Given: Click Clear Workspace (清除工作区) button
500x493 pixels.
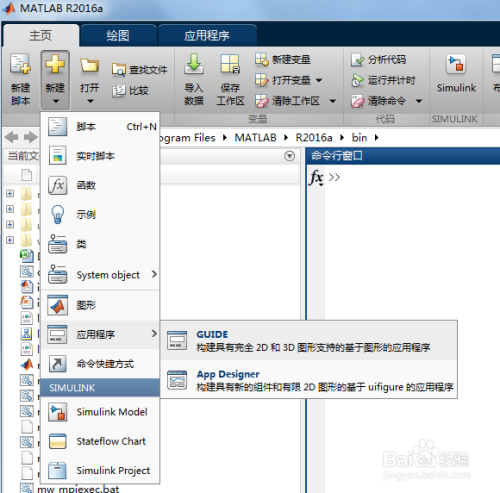Looking at the screenshot, I should [287, 101].
